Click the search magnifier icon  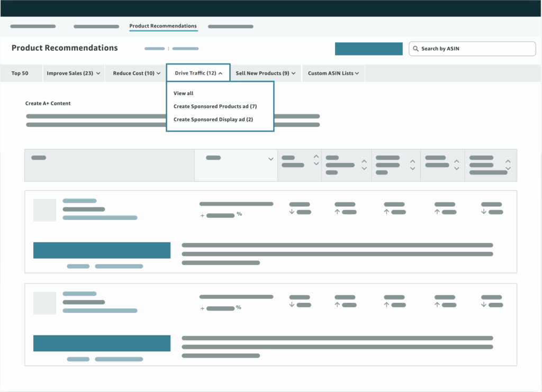point(415,49)
